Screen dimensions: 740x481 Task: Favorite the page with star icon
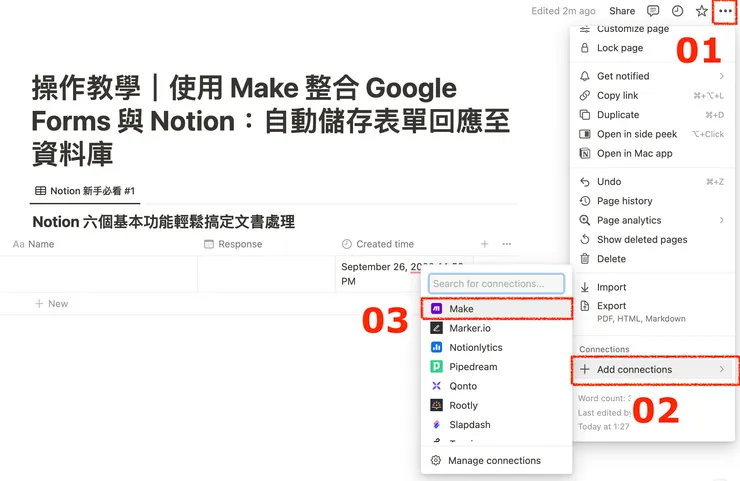pyautogui.click(x=701, y=11)
